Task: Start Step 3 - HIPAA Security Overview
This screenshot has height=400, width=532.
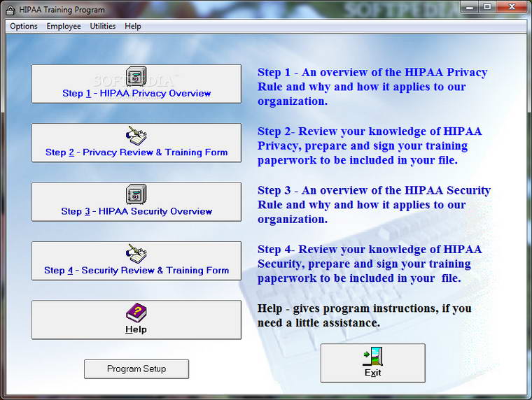Action: pos(136,201)
